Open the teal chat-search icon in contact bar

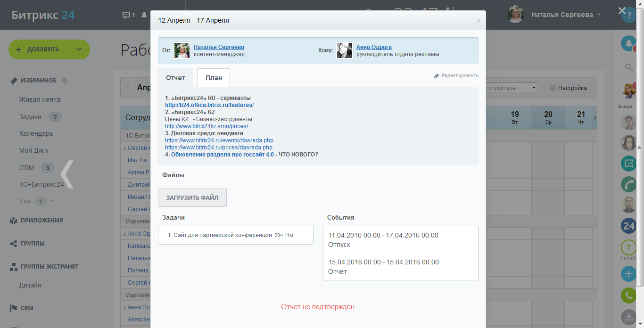pyautogui.click(x=628, y=164)
